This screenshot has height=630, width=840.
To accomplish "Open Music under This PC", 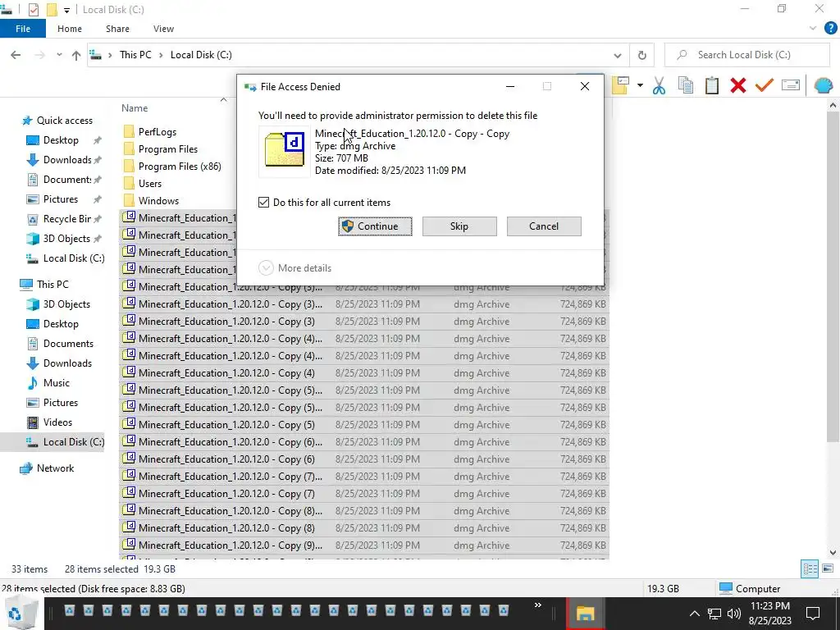I will [x=57, y=383].
